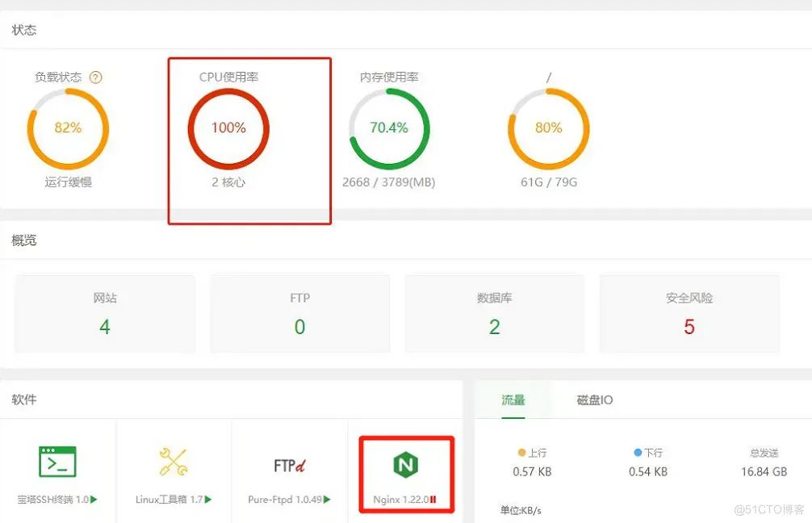Image resolution: width=812 pixels, height=523 pixels.
Task: Click the green 内存使用率 70.4% gauge
Action: [x=389, y=128]
